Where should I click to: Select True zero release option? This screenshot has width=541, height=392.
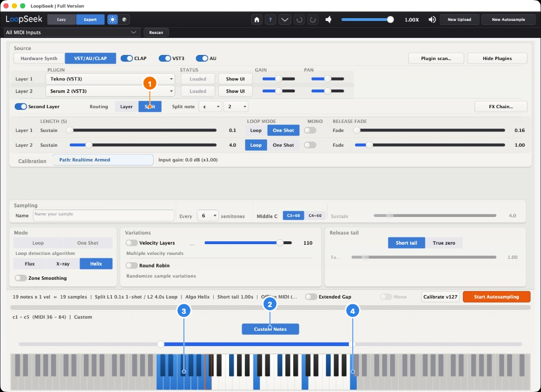443,242
